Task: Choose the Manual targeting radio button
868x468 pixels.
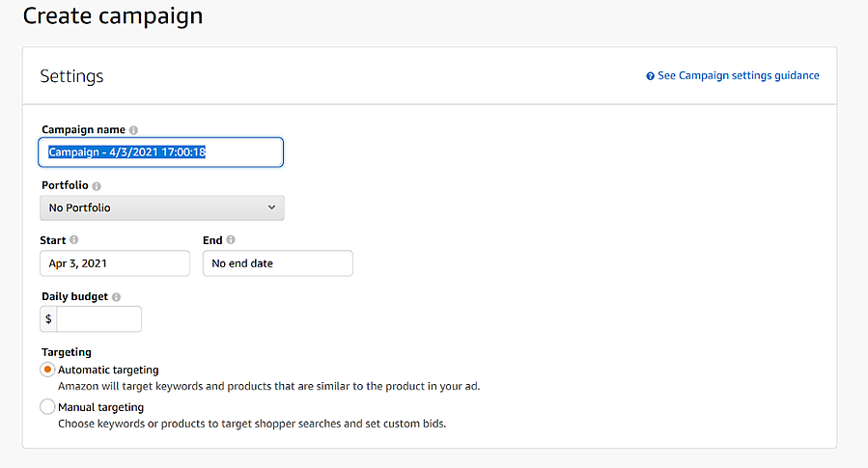Action: pyautogui.click(x=47, y=407)
